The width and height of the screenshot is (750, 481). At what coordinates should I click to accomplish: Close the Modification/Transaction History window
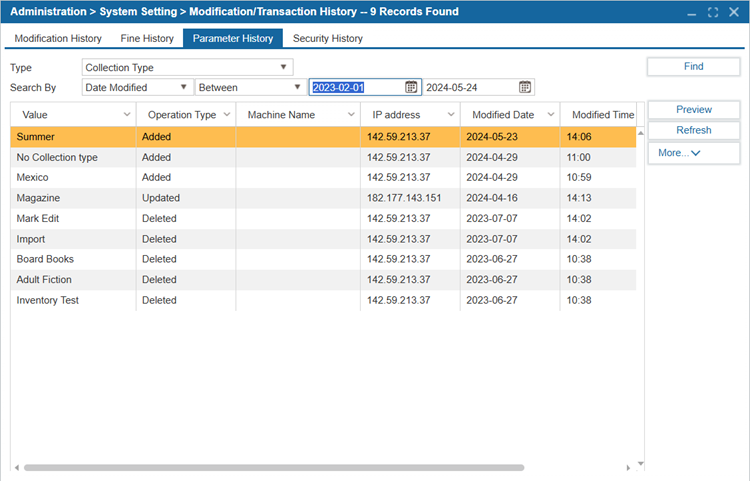point(734,12)
